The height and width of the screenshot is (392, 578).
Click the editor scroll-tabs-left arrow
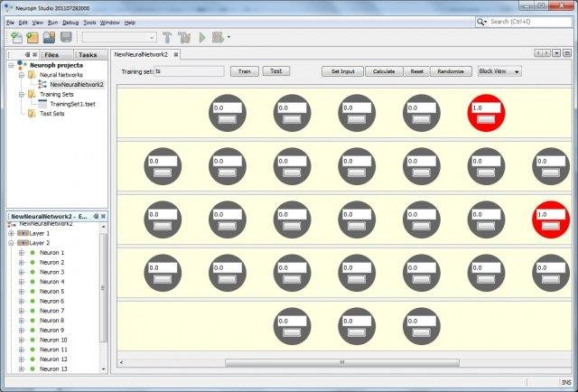[538, 53]
